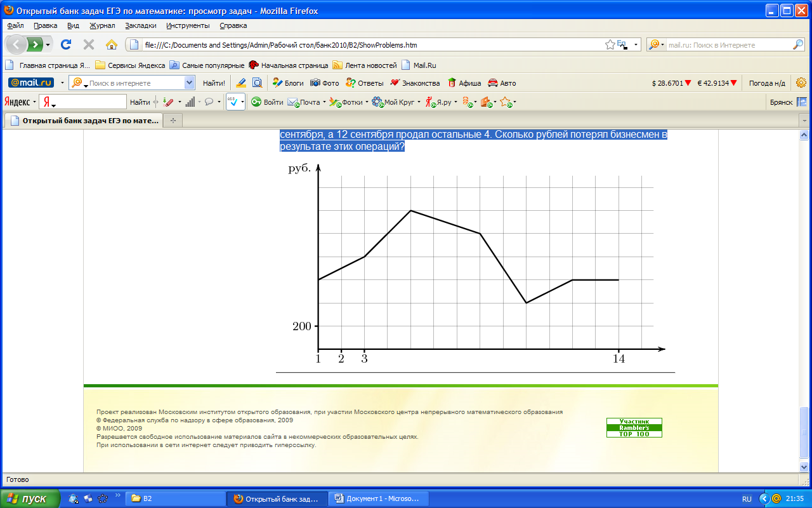Screen dimensions: 812x508
Task: Open the Справка menu
Action: 233,25
